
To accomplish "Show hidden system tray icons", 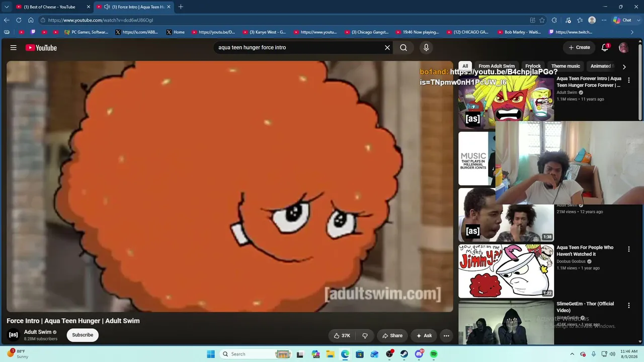I will coord(572,354).
